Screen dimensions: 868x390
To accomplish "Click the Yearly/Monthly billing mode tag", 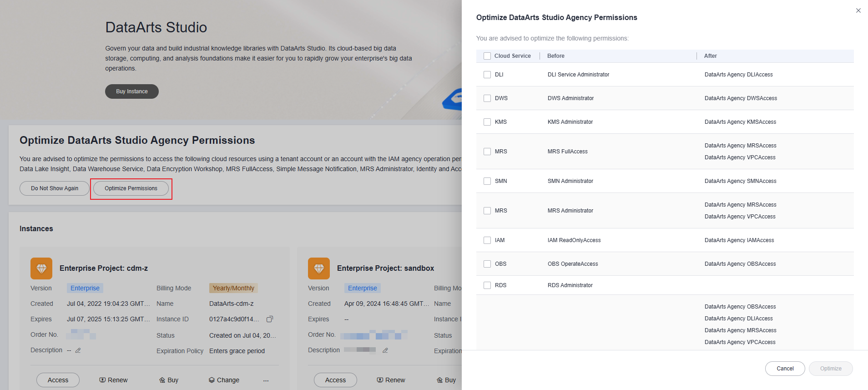I will [233, 288].
